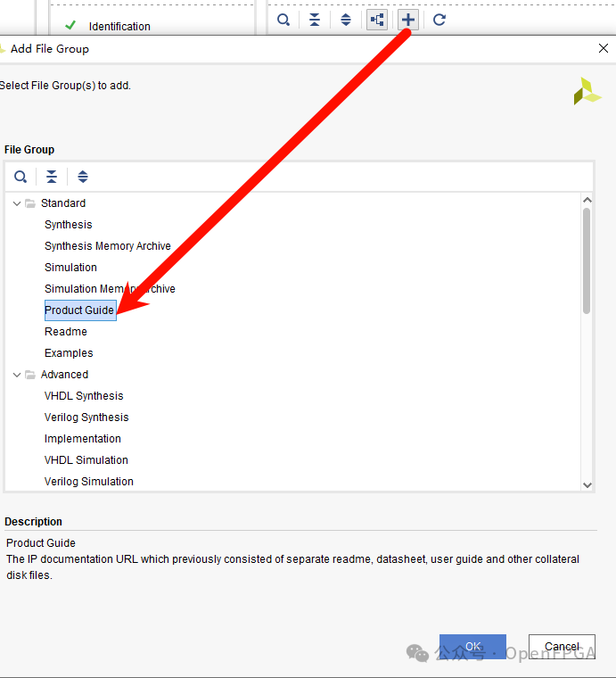Select Synthesis file group
The width and height of the screenshot is (616, 678).
tap(69, 225)
